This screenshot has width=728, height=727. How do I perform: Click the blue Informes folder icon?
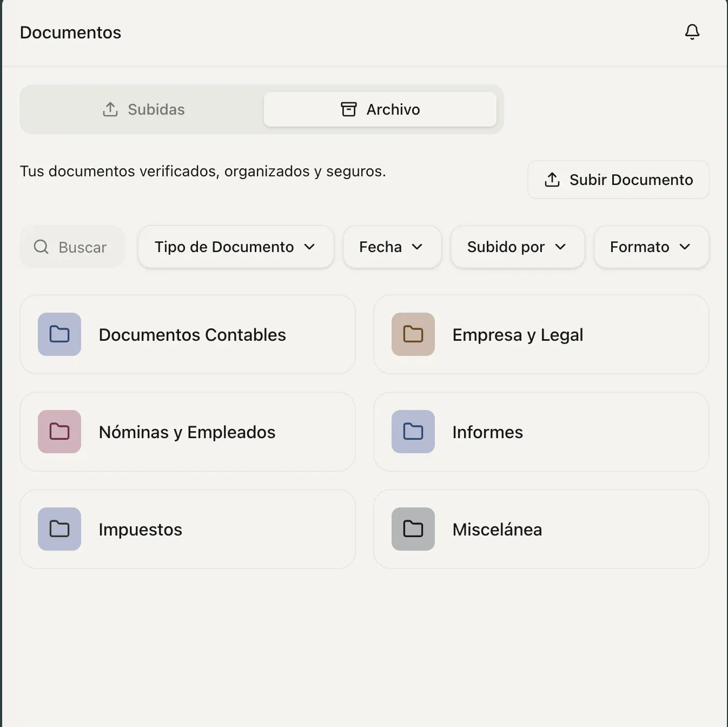pos(413,432)
